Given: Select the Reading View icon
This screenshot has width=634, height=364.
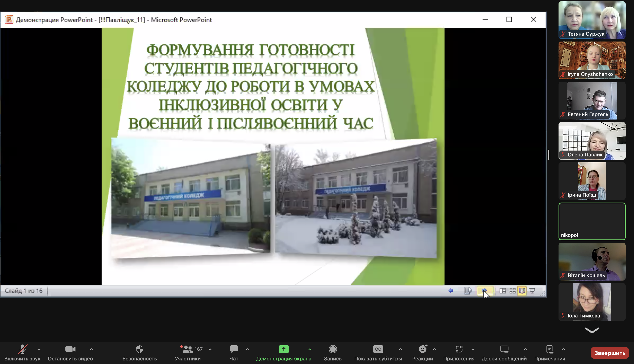Looking at the screenshot, I should (522, 291).
